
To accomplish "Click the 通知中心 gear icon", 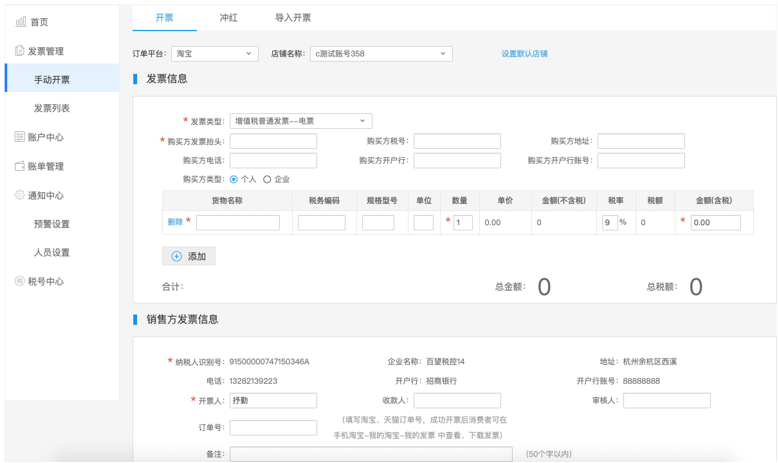I will tap(19, 195).
